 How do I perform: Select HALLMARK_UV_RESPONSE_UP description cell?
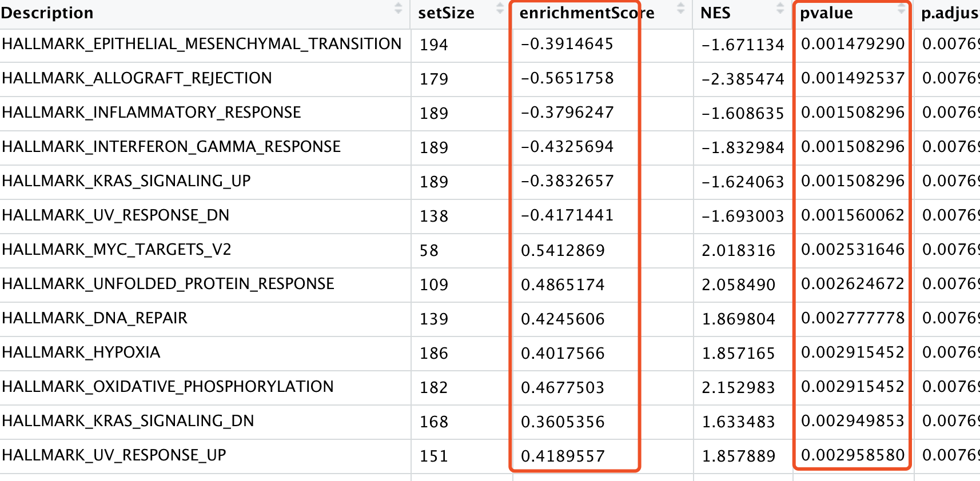click(x=114, y=455)
